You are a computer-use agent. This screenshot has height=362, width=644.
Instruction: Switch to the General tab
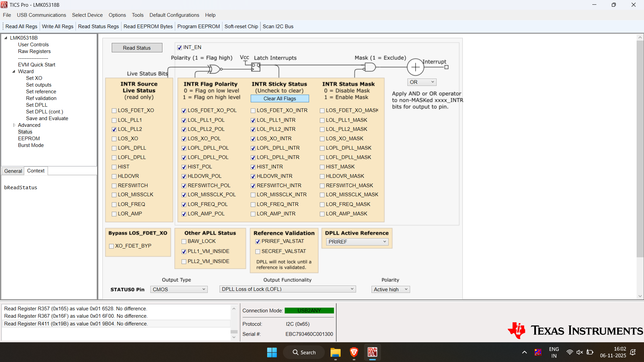click(x=13, y=171)
